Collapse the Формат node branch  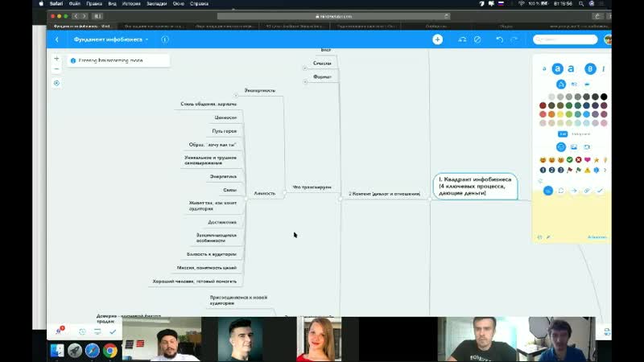305,82
